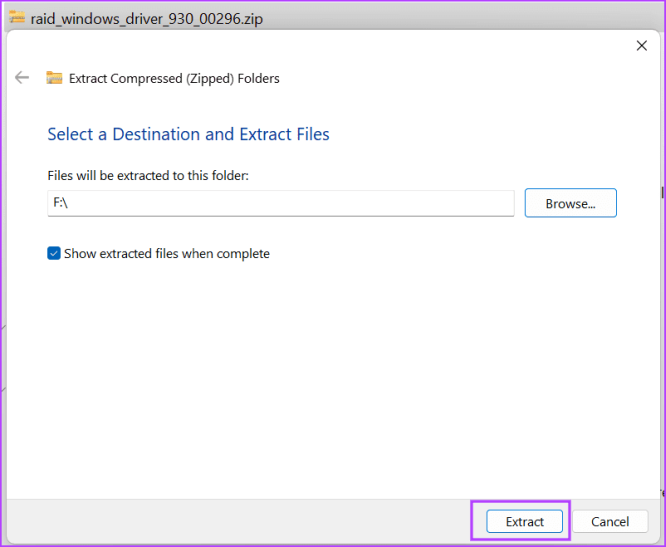Viewport: 666px width, 547px height.
Task: Uncheck the show extracted files checkbox
Action: click(54, 254)
